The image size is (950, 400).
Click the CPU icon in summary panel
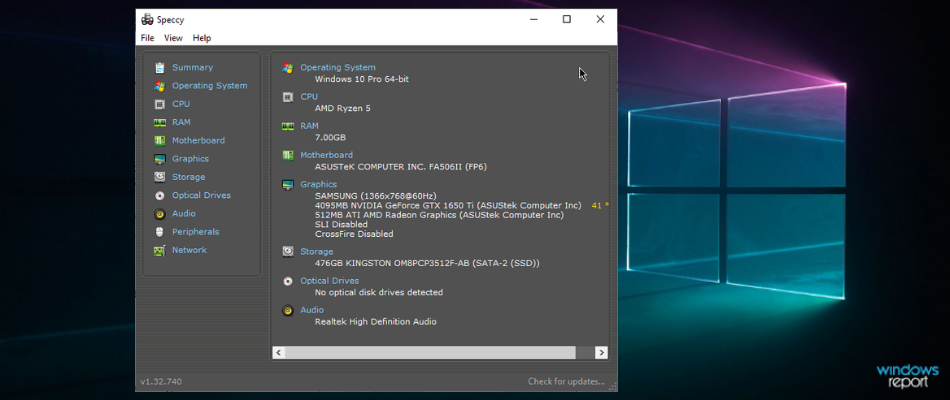click(x=288, y=97)
